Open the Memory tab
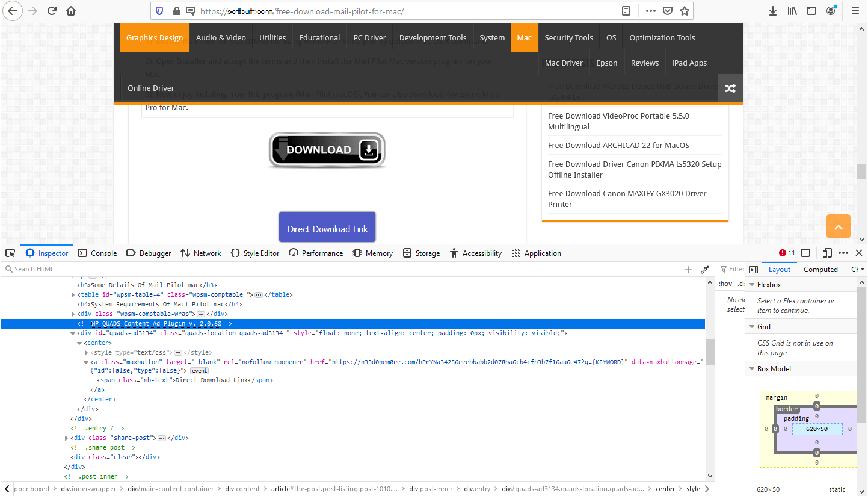Image resolution: width=868 pixels, height=496 pixels. (373, 253)
